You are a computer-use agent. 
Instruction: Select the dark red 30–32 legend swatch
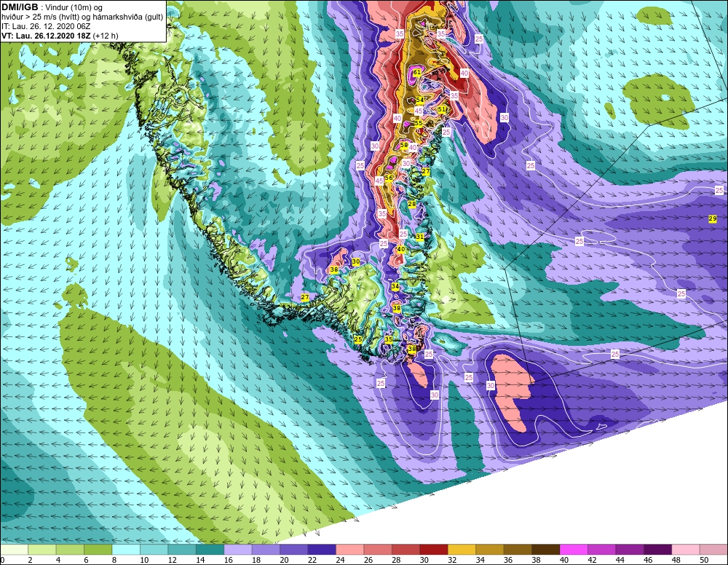click(434, 550)
